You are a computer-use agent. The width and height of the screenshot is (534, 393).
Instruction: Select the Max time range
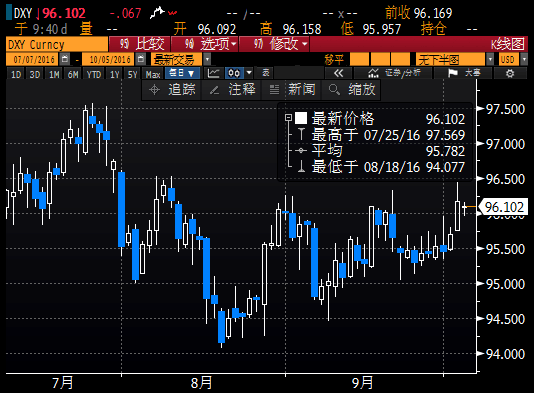pos(153,74)
